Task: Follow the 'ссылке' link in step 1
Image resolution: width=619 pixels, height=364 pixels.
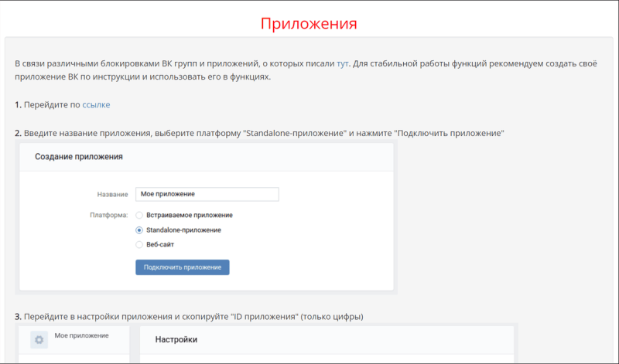Action: tap(96, 105)
